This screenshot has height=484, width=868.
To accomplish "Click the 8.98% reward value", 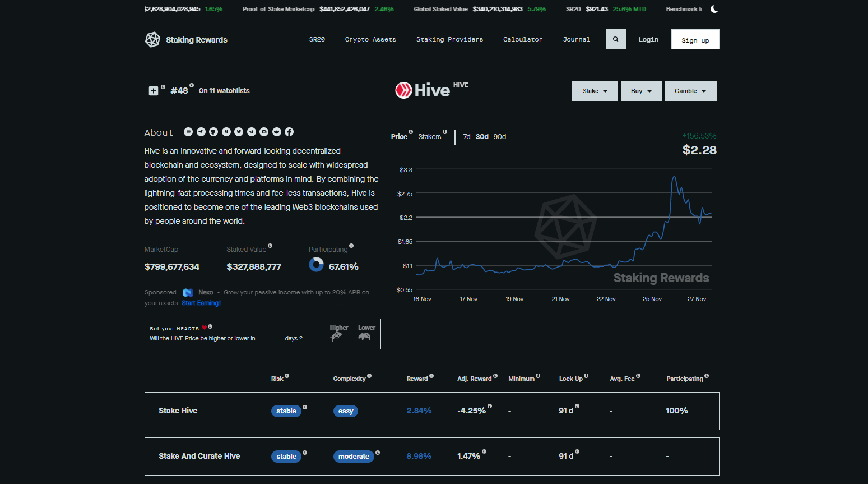I will click(x=419, y=456).
